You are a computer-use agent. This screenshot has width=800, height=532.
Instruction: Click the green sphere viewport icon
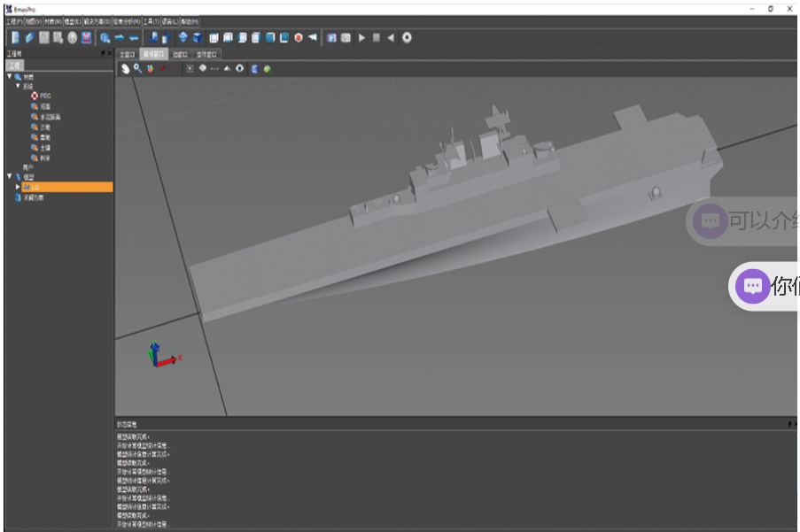click(x=267, y=69)
